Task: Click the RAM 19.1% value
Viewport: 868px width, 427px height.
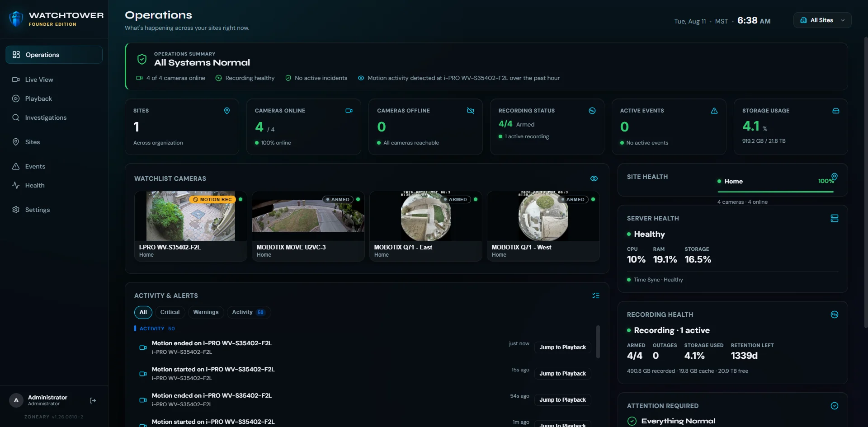Action: (x=665, y=259)
